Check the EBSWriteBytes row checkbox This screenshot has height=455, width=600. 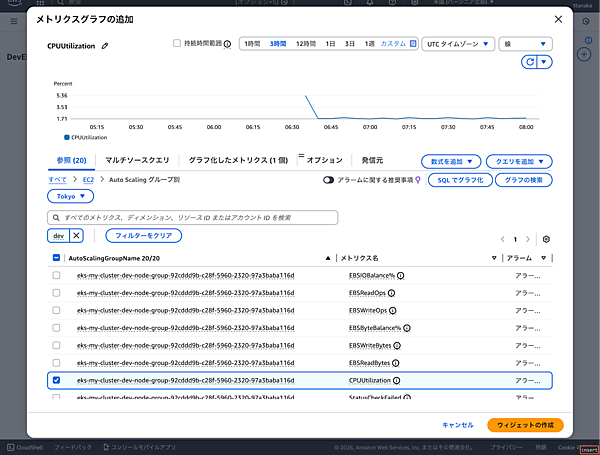click(x=56, y=345)
